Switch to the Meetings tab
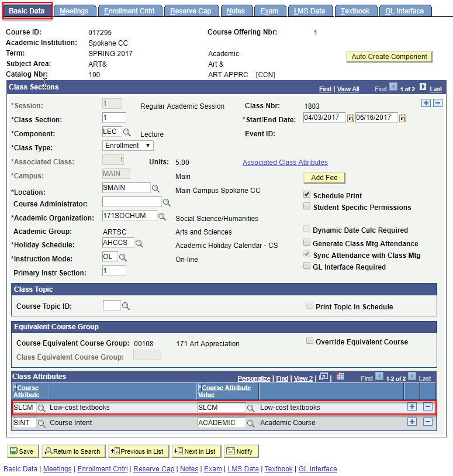Screen dimensions: 453x476 (74, 11)
